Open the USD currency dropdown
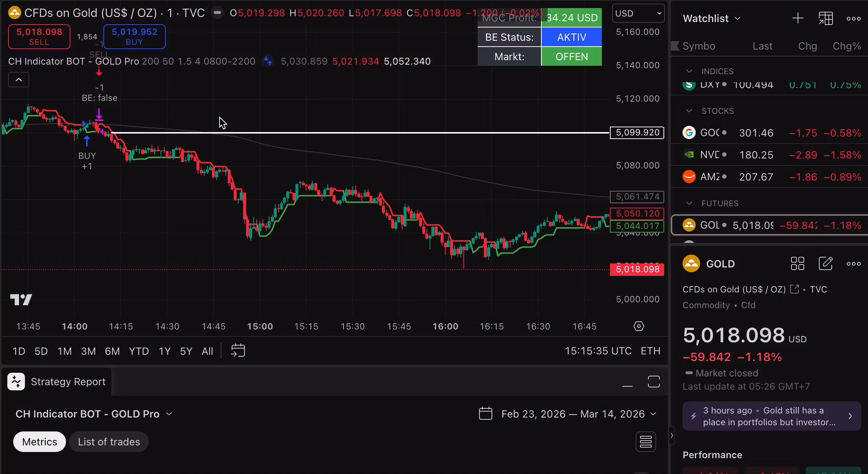 (638, 13)
